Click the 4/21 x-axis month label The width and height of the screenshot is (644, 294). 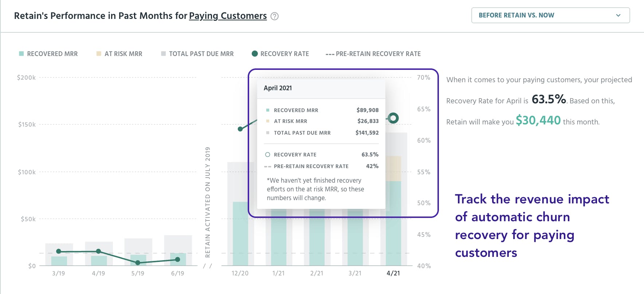coord(393,273)
